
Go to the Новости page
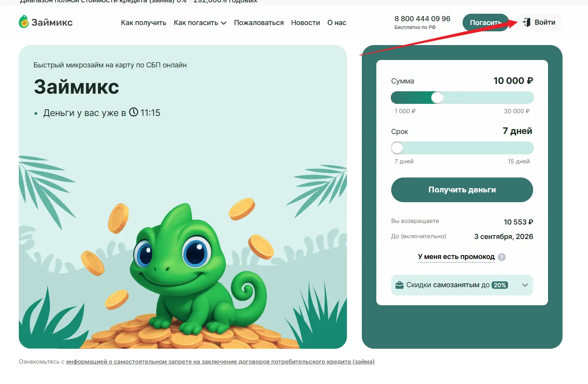coord(305,23)
